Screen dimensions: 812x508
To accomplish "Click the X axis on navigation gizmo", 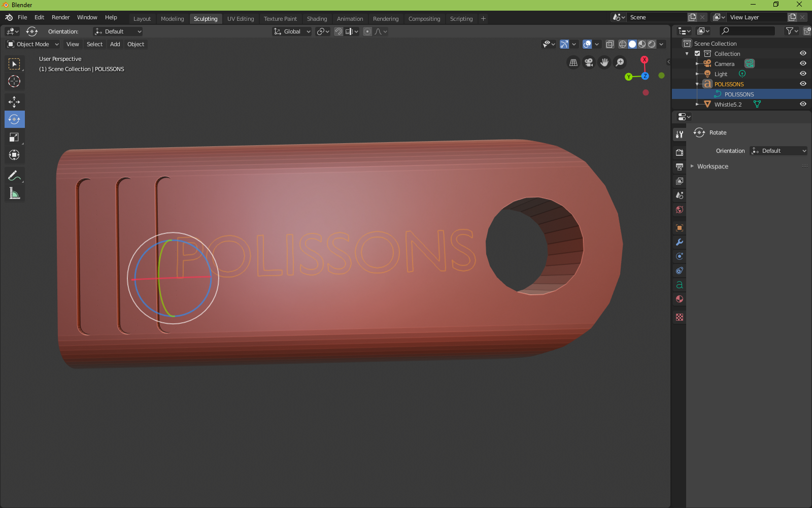I will (x=645, y=60).
